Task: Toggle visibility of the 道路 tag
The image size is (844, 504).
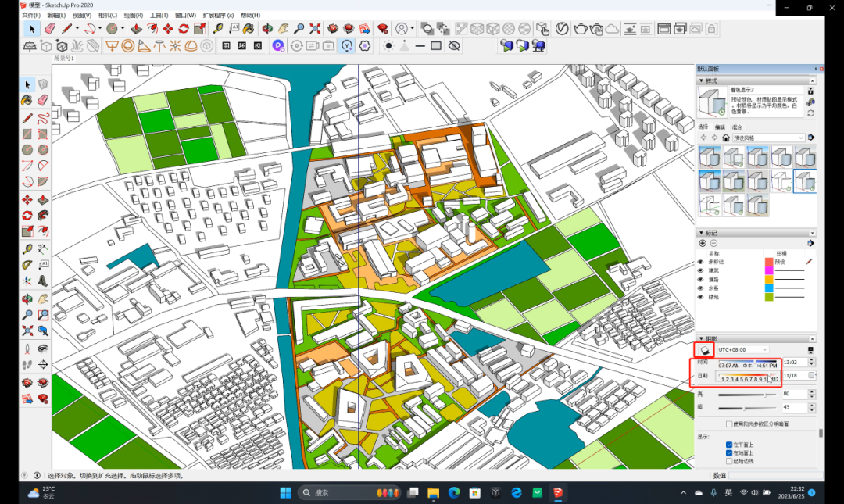Action: coord(701,280)
